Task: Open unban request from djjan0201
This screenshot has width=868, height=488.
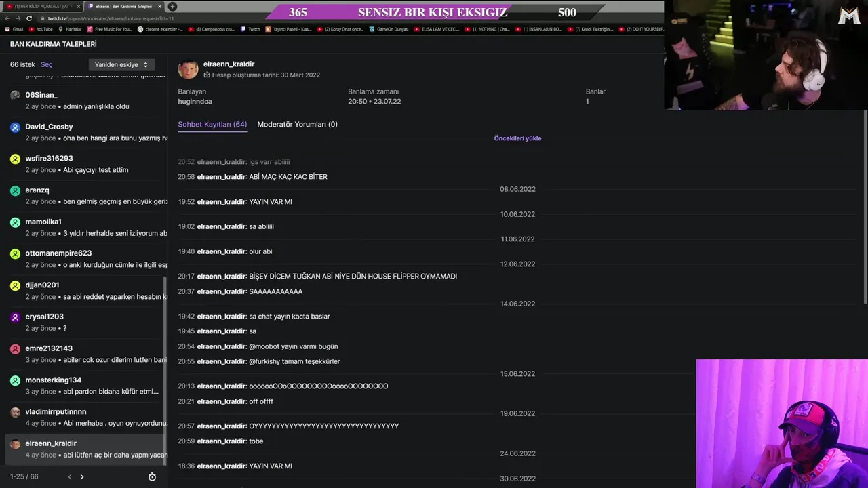Action: pos(85,291)
